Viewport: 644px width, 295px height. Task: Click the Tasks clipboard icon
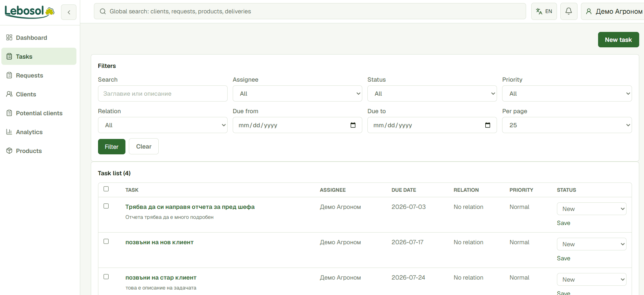tap(9, 56)
